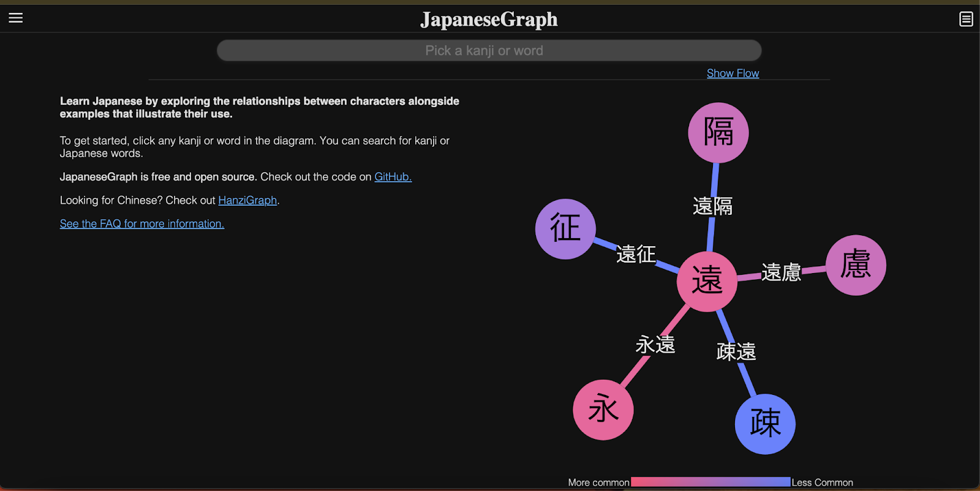Open the GitHub link

pyautogui.click(x=393, y=177)
